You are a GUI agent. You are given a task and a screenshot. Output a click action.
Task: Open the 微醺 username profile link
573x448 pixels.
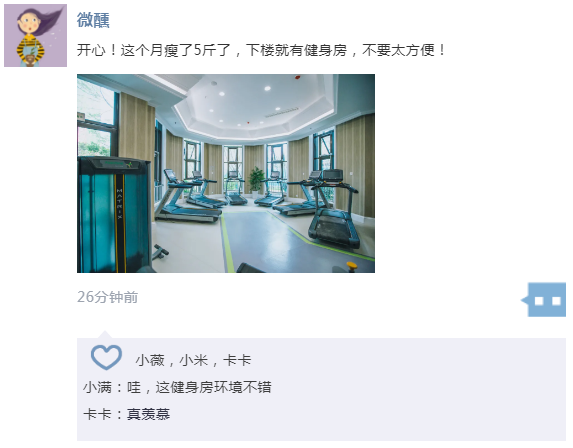93,20
